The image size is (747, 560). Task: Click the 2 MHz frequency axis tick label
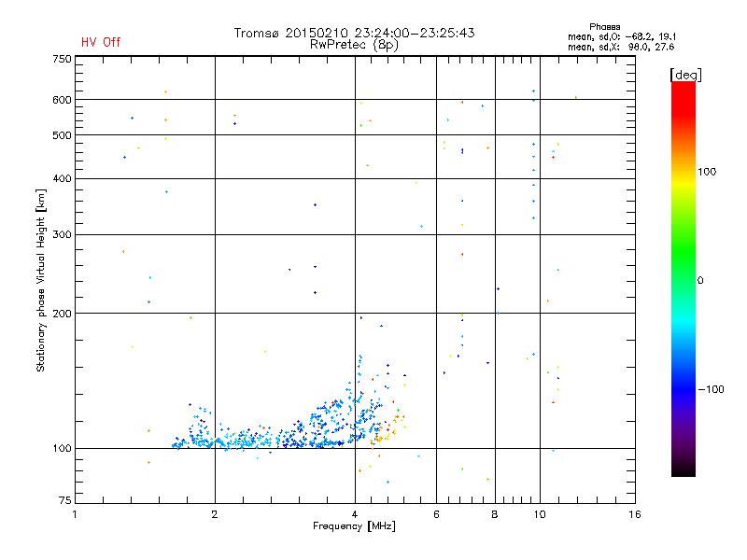coord(215,514)
